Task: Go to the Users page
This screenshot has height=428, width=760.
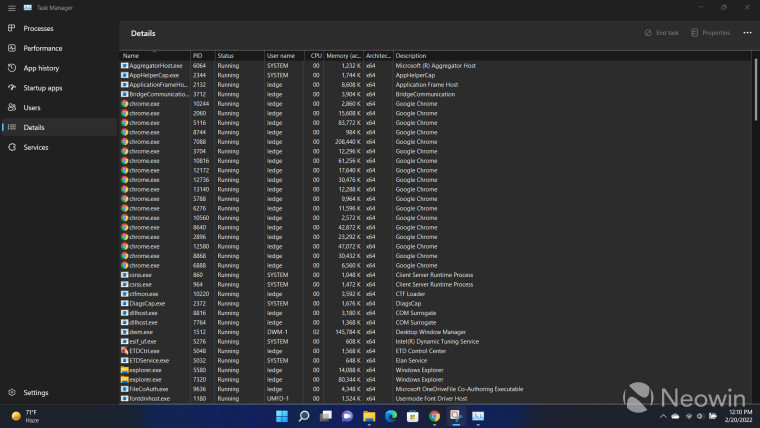Action: 59,107
